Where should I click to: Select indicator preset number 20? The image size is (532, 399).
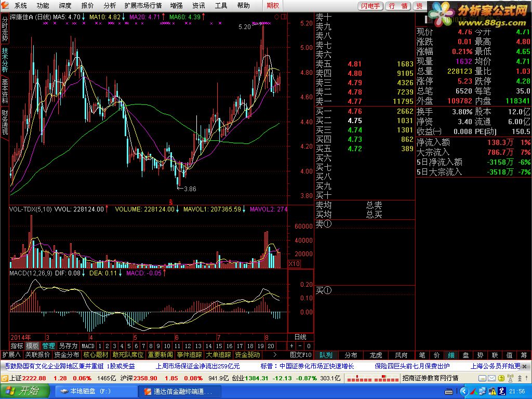(271, 346)
